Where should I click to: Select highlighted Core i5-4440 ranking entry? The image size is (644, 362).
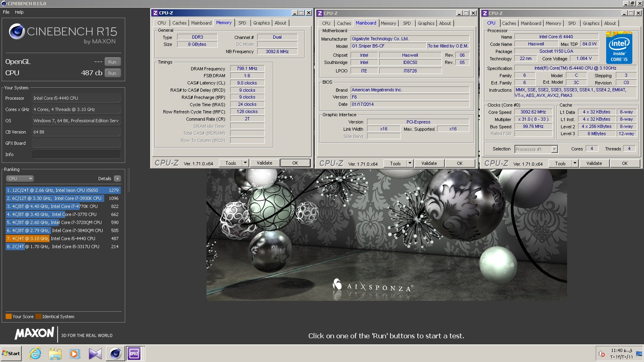[x=63, y=239]
